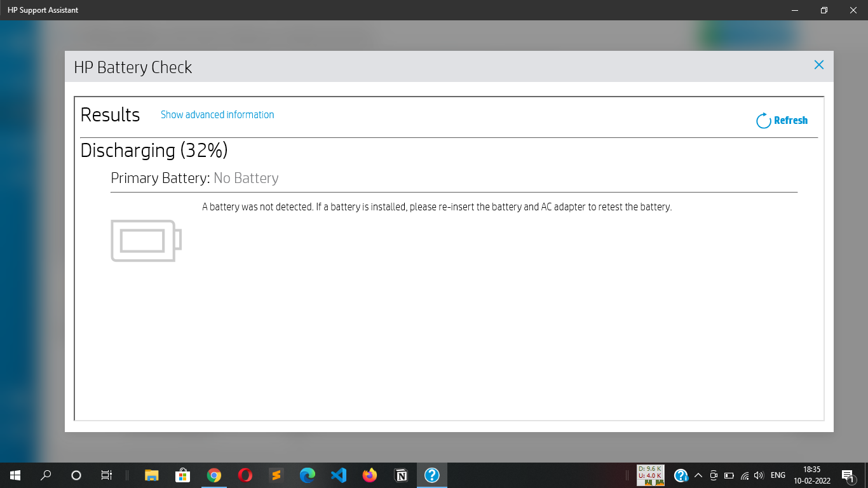Open the Wi-Fi network tray icon
The width and height of the screenshot is (868, 488).
[x=744, y=475]
